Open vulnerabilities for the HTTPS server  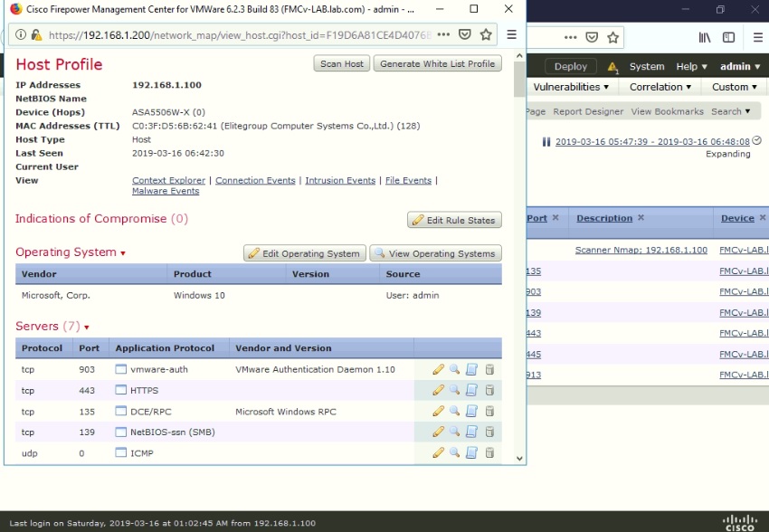(471, 390)
